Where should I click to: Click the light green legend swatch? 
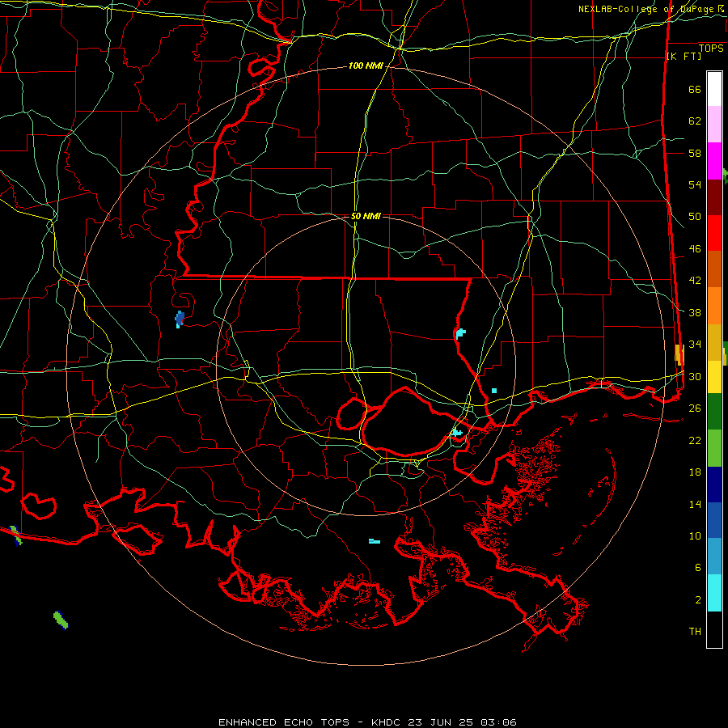click(714, 448)
